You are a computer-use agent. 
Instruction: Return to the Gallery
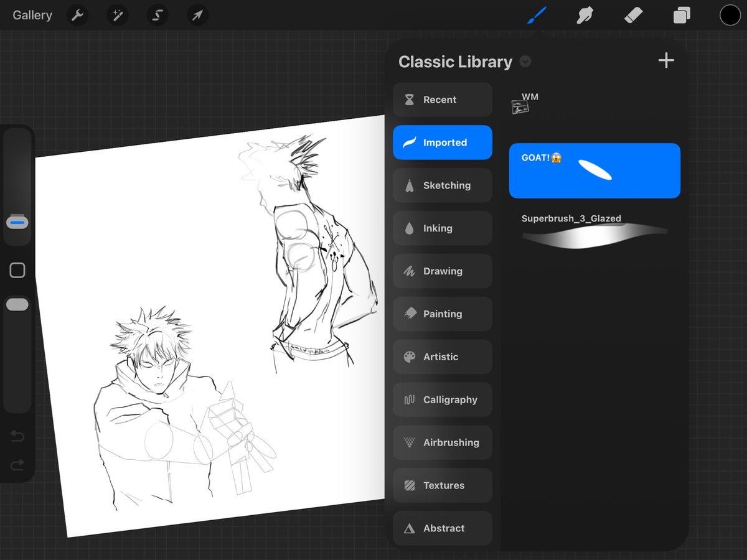(32, 15)
